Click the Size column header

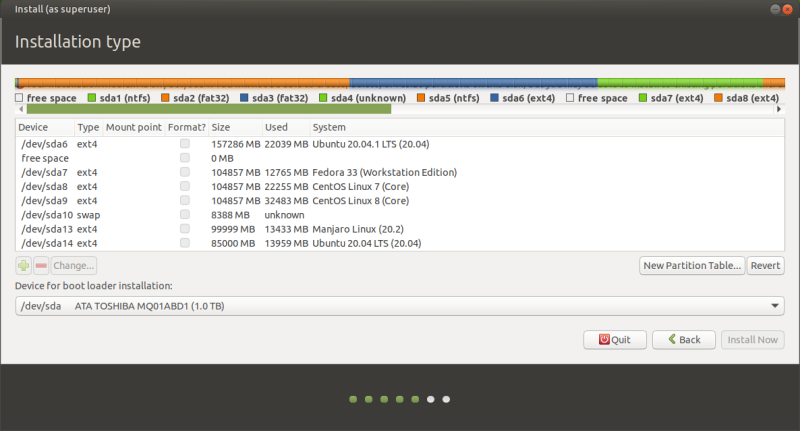tap(235, 128)
